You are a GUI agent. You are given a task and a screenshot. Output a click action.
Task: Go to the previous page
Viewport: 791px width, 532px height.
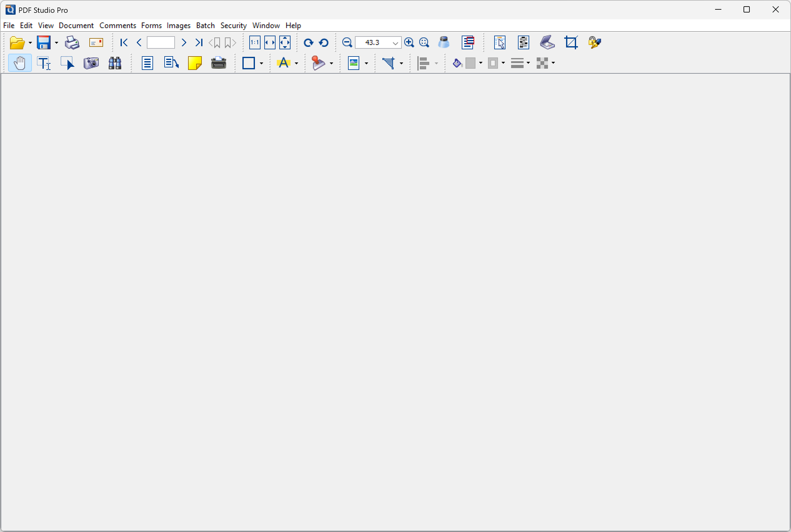pos(139,42)
